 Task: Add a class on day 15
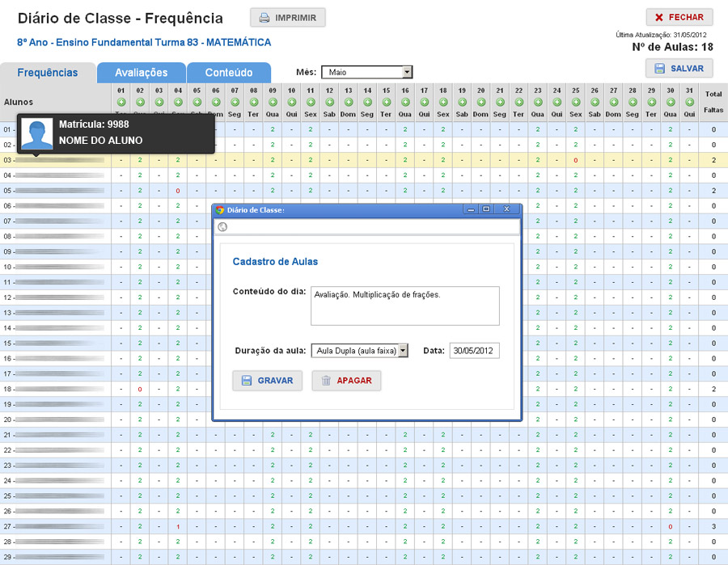click(387, 102)
